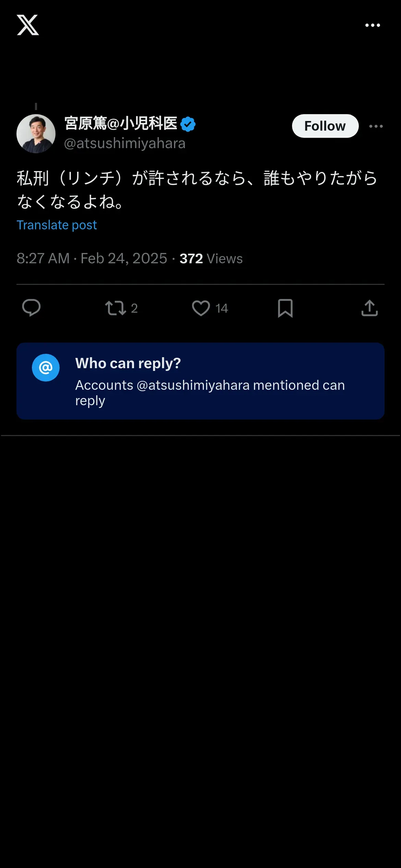The image size is (401, 868).
Task: Open the author's profile picture
Action: (x=36, y=134)
